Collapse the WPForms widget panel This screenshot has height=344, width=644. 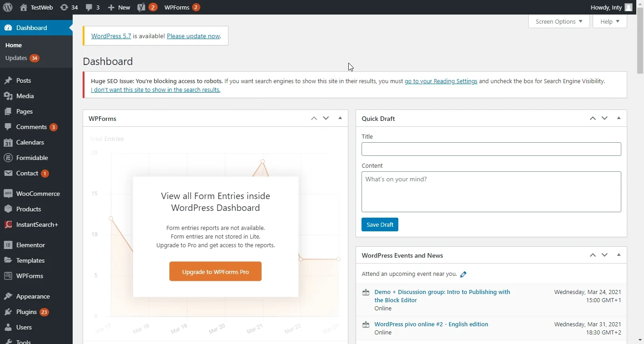(340, 118)
